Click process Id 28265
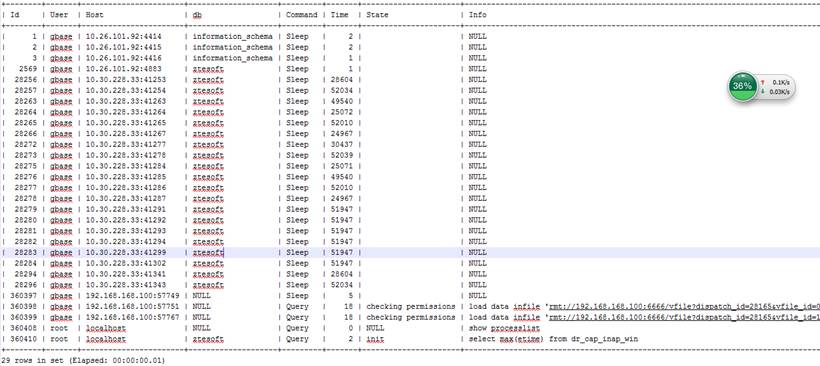 coord(25,123)
